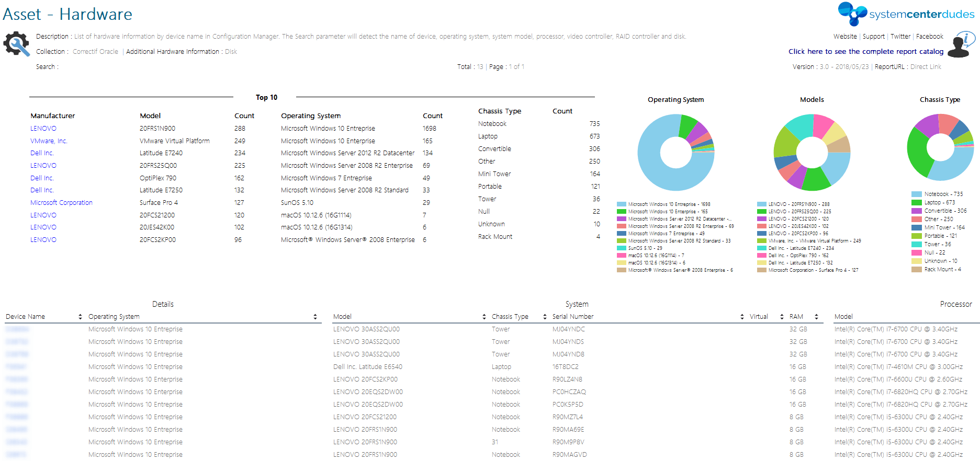Click the Convertible purple swatch in Chassis legend
This screenshot has width=980, height=461.
pyautogui.click(x=916, y=211)
